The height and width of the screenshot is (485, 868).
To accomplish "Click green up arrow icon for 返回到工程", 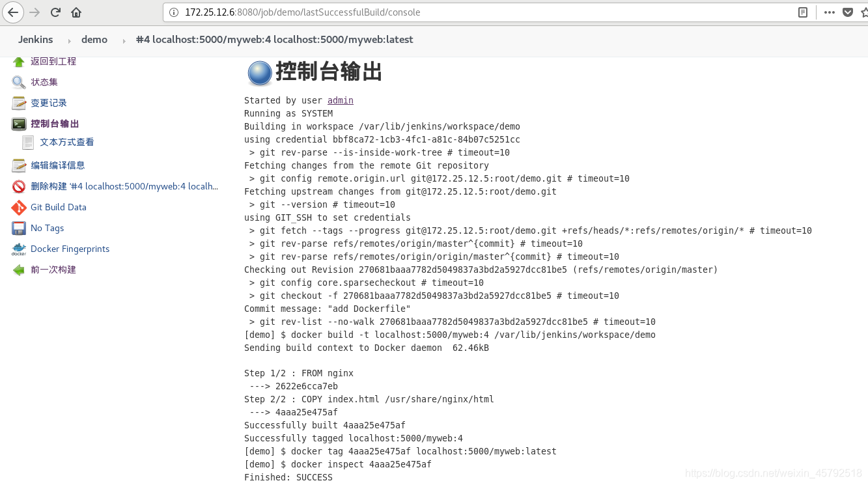I will tap(19, 62).
